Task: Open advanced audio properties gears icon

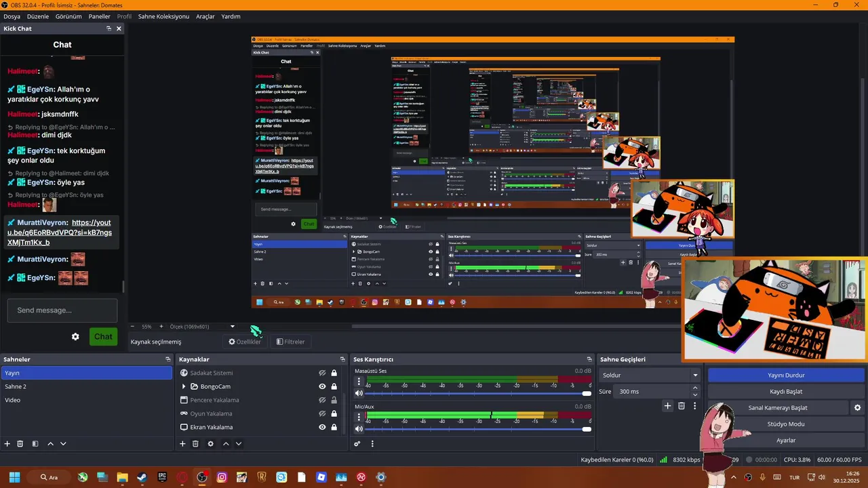Action: coord(357,444)
